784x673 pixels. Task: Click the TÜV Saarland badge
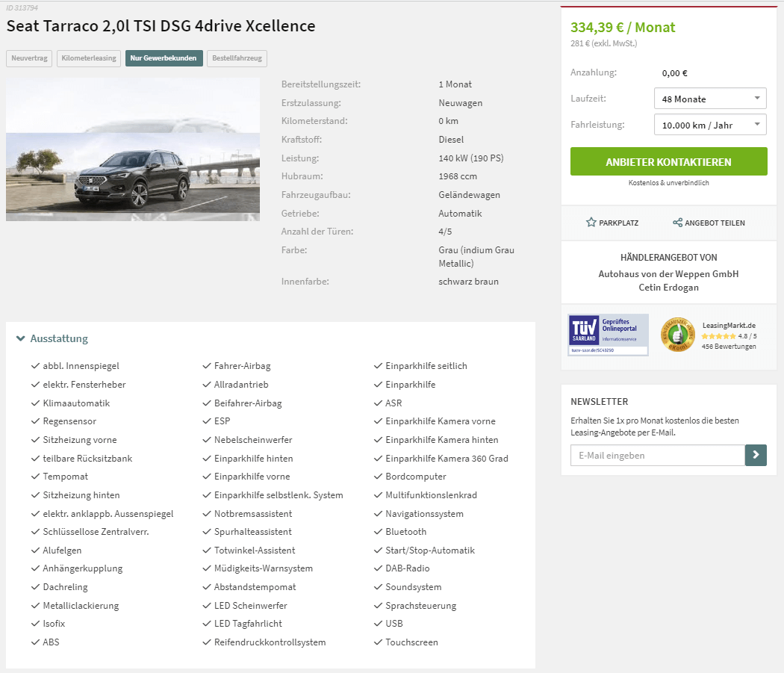click(x=608, y=335)
